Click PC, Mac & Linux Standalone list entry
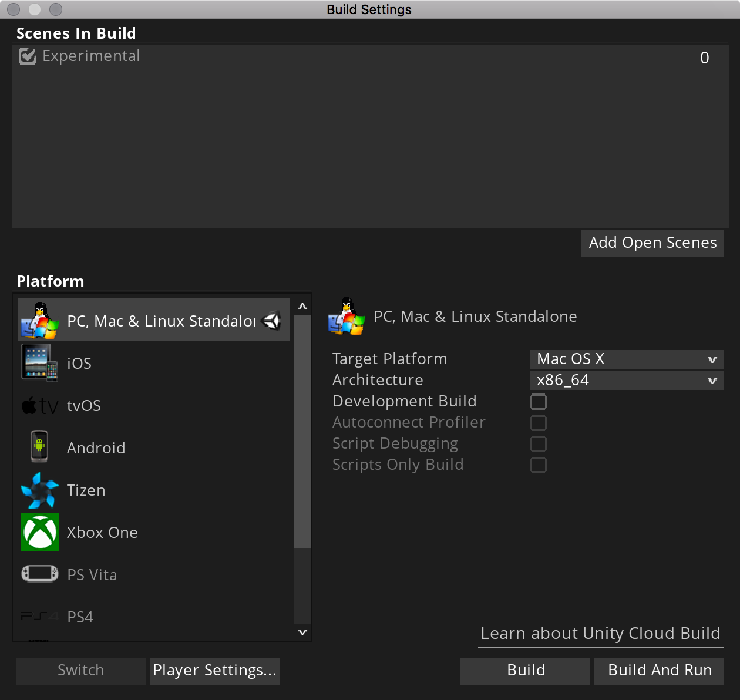Screen dimensions: 740x700 159,321
